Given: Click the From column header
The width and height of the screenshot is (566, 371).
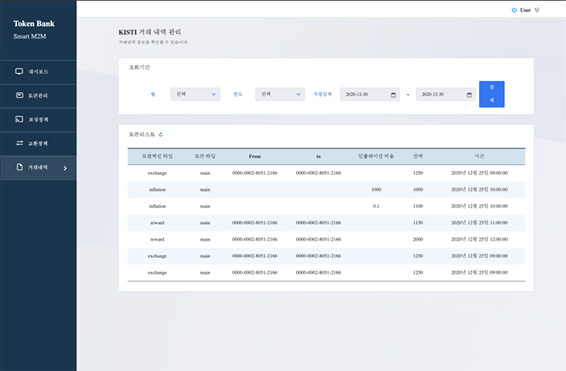Looking at the screenshot, I should 255,156.
